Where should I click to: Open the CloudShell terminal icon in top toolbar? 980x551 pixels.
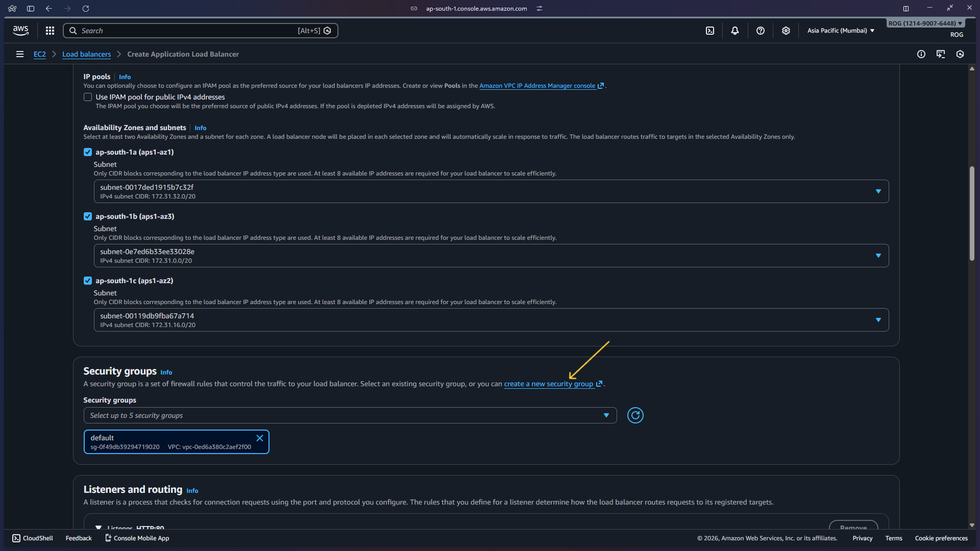710,31
